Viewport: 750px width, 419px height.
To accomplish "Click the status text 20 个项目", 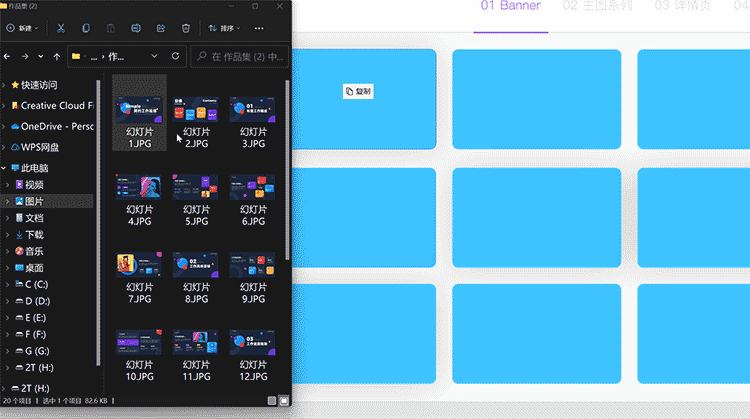I will click(x=17, y=401).
